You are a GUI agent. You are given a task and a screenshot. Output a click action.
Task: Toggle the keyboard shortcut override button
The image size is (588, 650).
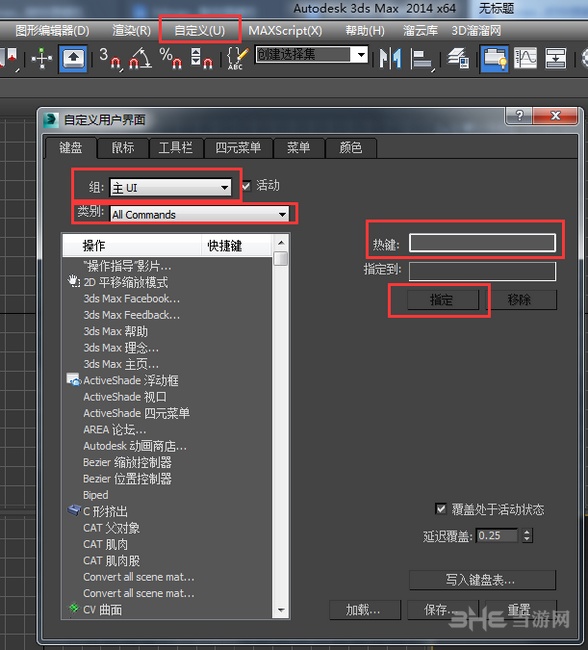click(x=73, y=58)
